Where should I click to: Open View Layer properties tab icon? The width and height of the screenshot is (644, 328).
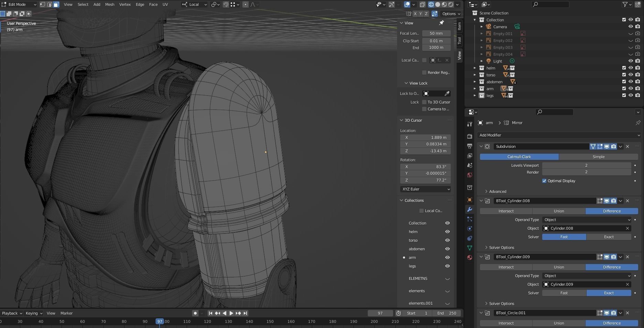click(x=470, y=156)
